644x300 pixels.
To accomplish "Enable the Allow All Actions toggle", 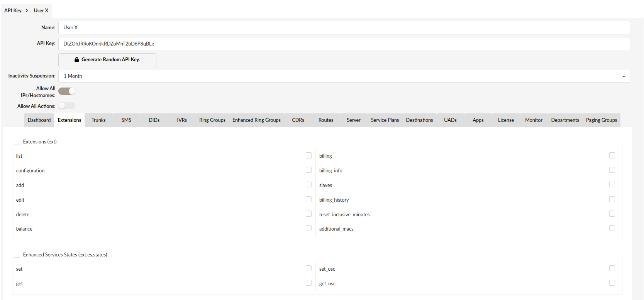I will [x=67, y=106].
